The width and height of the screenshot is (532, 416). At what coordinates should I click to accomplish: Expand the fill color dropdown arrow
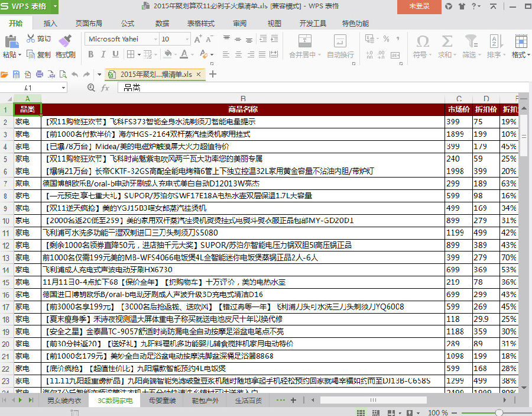point(176,54)
